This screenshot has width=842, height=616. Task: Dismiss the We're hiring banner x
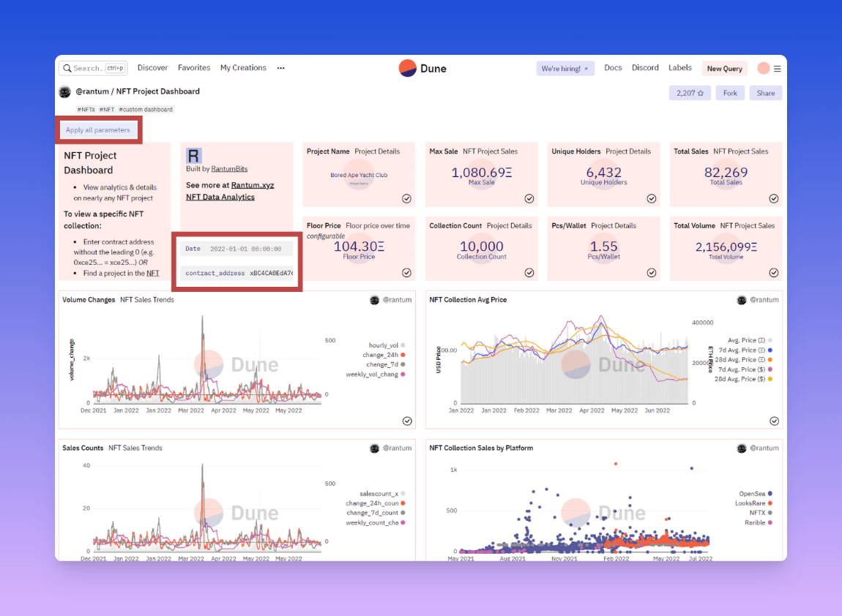pyautogui.click(x=586, y=69)
